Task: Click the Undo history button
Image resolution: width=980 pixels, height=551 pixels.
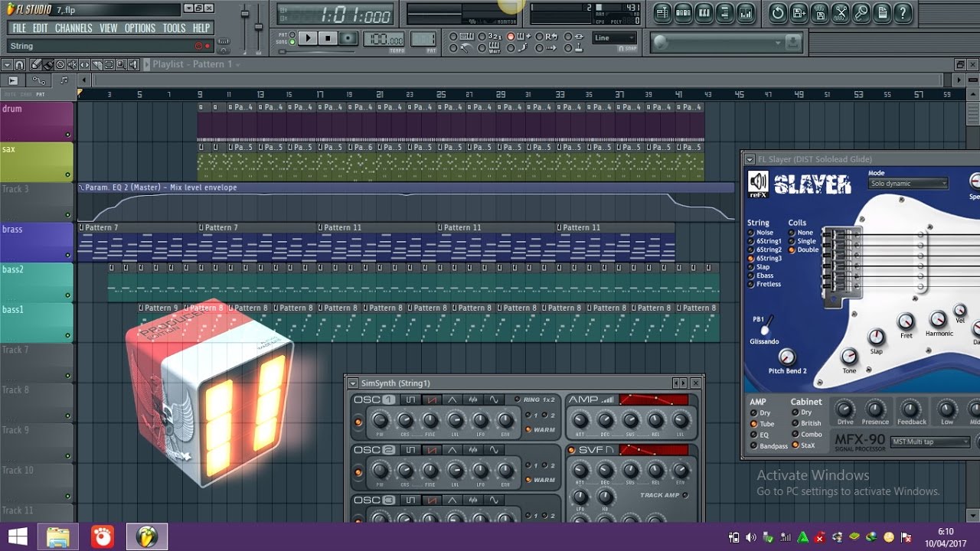Action: [778, 13]
